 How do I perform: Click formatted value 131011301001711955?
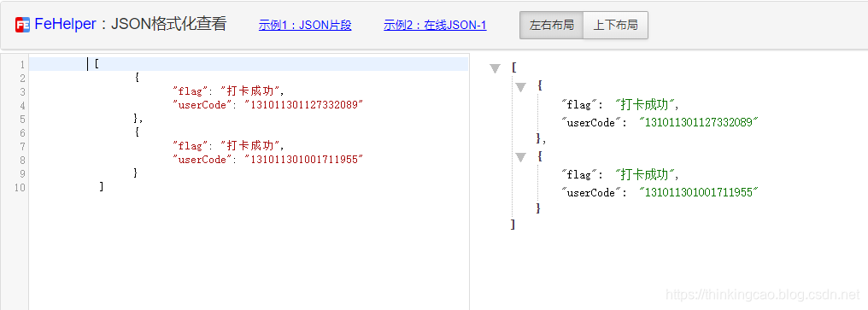coord(698,193)
